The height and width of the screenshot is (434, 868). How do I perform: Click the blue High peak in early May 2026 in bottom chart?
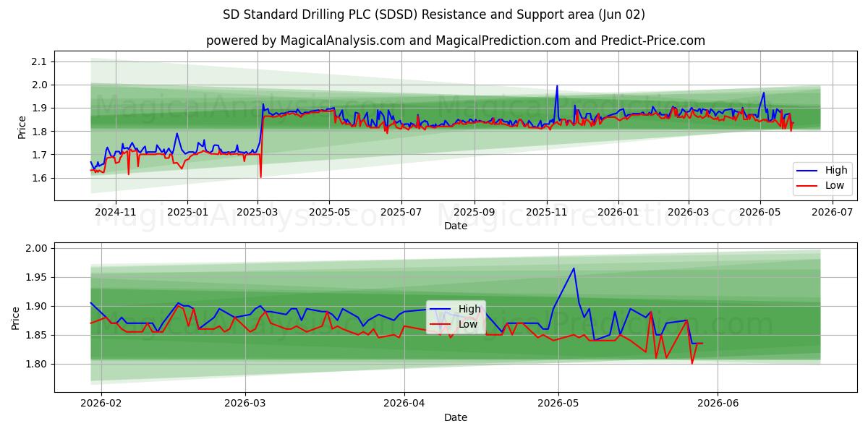pos(574,269)
